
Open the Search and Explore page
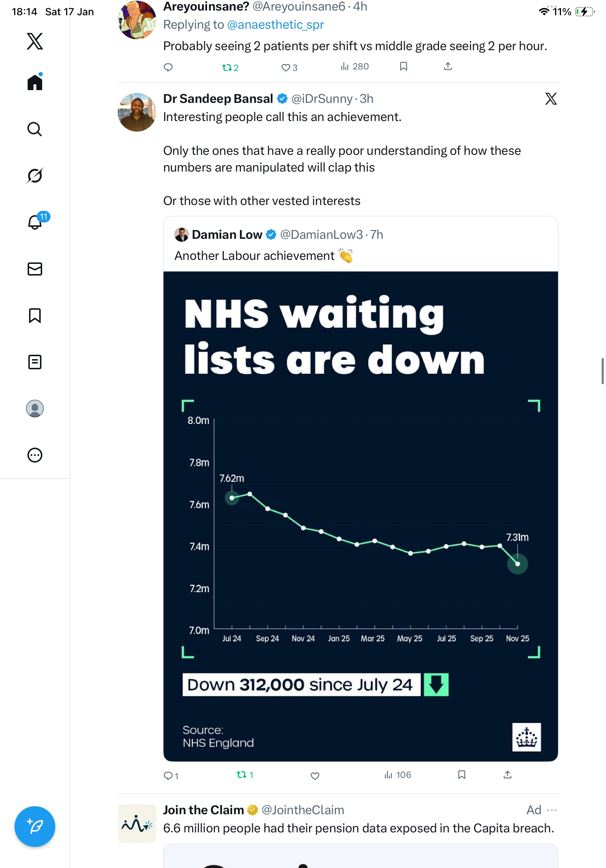click(35, 129)
